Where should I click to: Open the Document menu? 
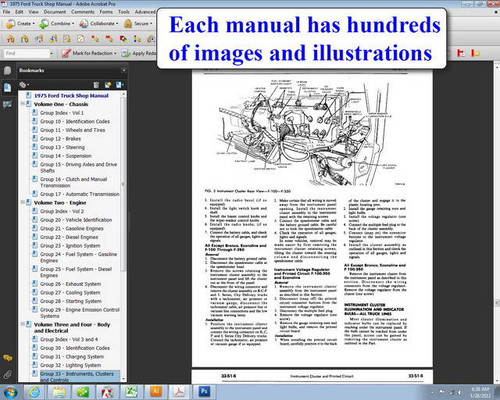tap(55, 12)
